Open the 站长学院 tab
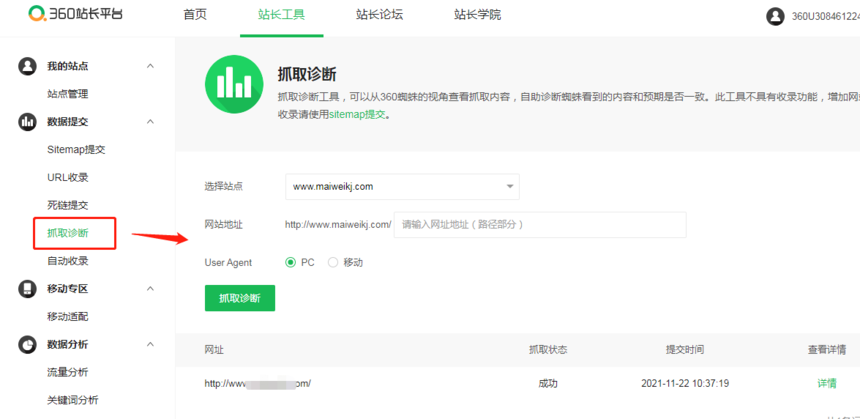 (478, 15)
